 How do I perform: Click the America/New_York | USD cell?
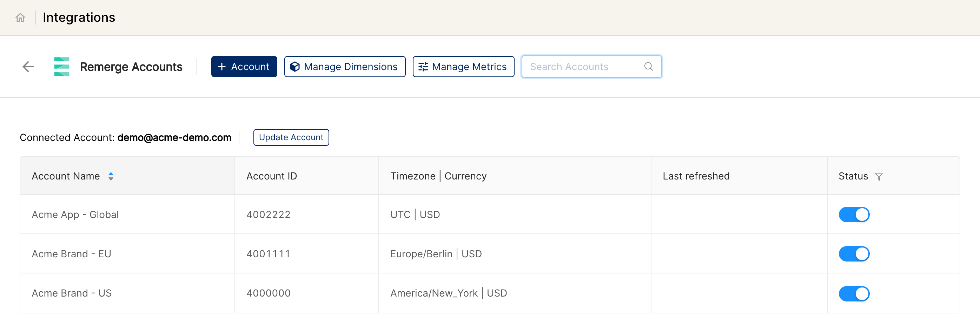tap(515, 293)
